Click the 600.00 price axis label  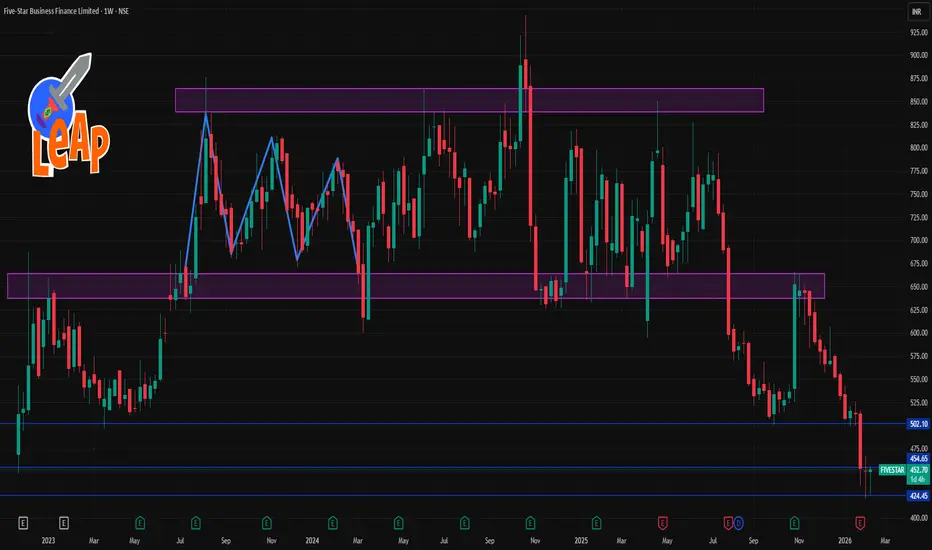(x=918, y=333)
